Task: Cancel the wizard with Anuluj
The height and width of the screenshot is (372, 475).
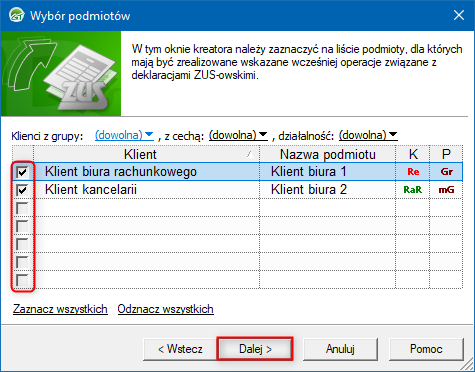Action: point(340,349)
